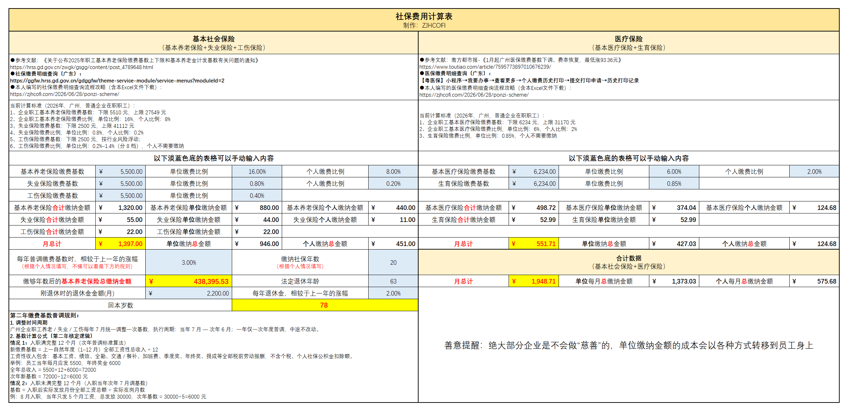The image size is (868, 411).
Task: Edit the 0.80% unemployment unit ratio cell
Action: tap(257, 184)
